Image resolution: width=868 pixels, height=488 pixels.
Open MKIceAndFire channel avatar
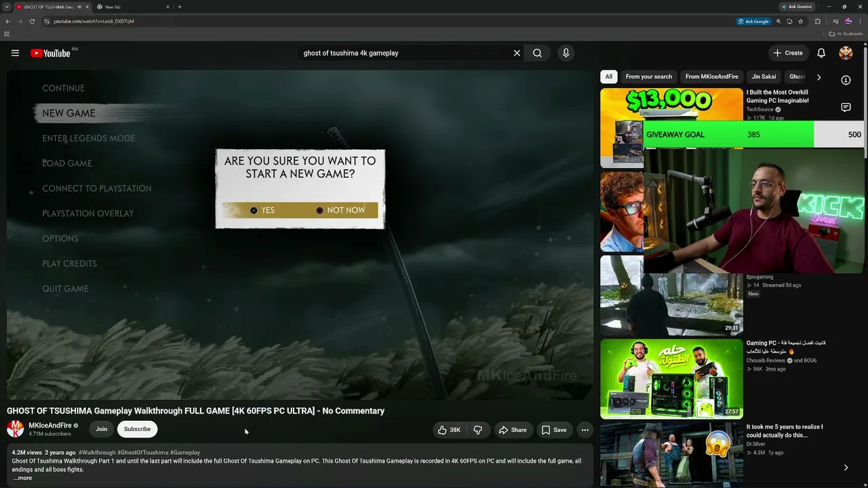15,429
